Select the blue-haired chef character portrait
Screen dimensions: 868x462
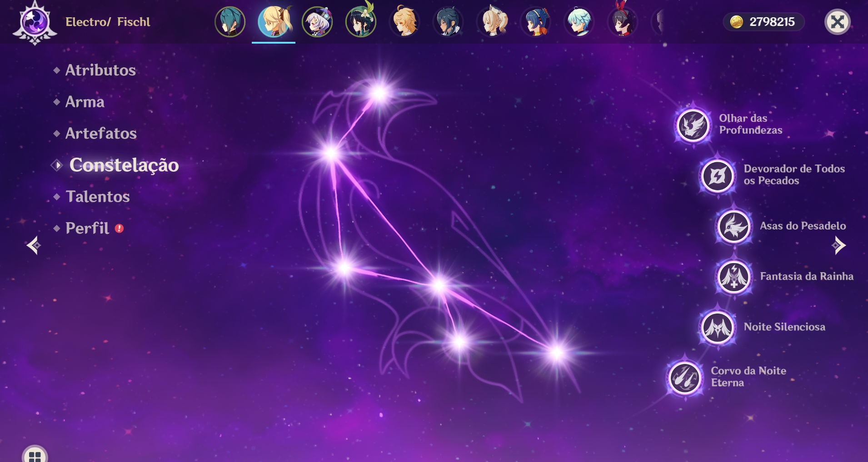point(535,22)
